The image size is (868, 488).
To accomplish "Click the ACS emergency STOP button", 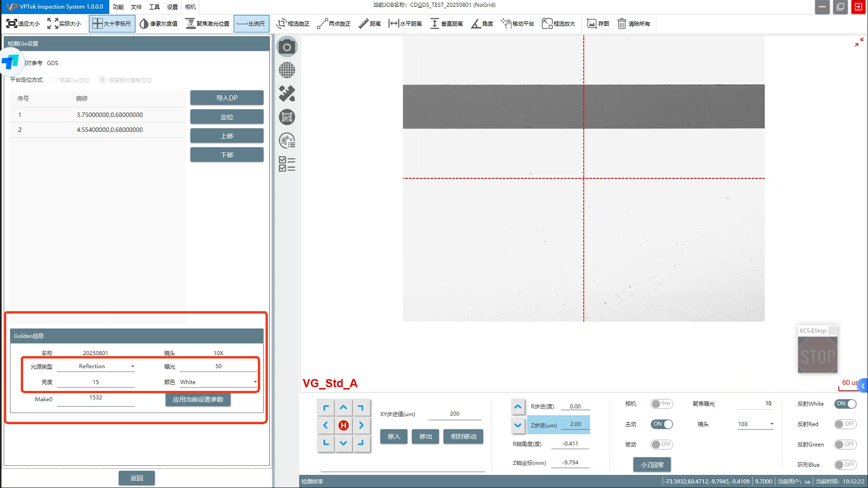I will point(817,356).
